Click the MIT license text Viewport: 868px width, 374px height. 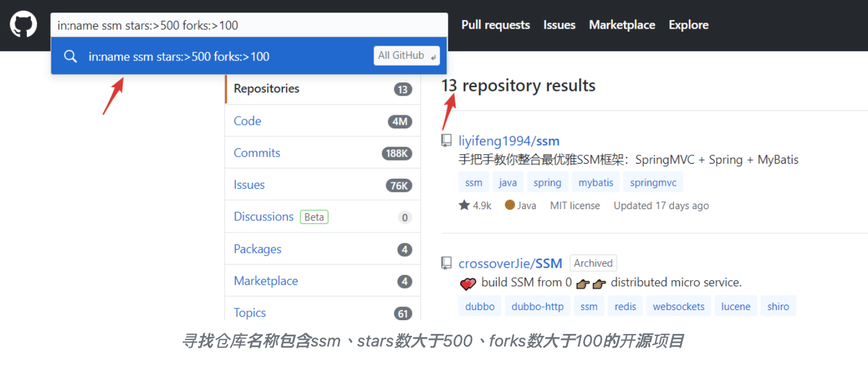(x=575, y=206)
